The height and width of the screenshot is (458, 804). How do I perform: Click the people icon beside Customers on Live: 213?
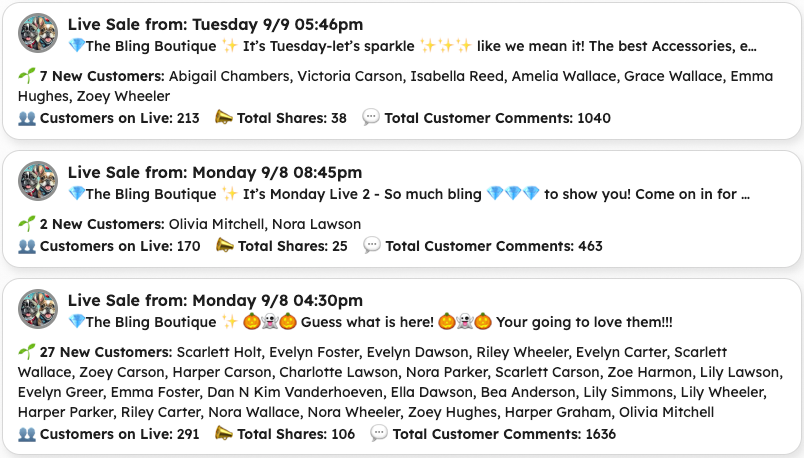pos(27,118)
